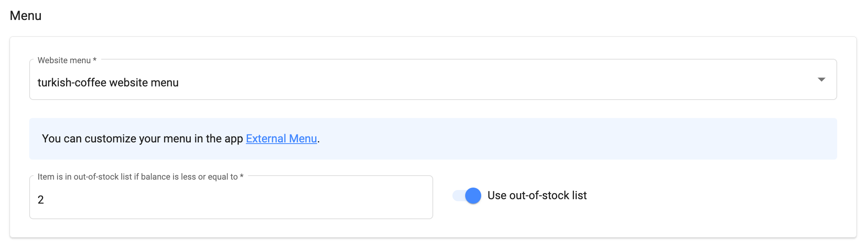868x248 pixels.
Task: Click the Website menu dropdown arrow
Action: click(x=821, y=80)
